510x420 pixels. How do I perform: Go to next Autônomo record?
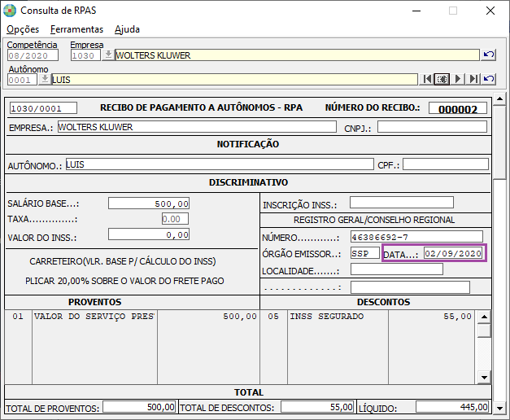pos(458,79)
